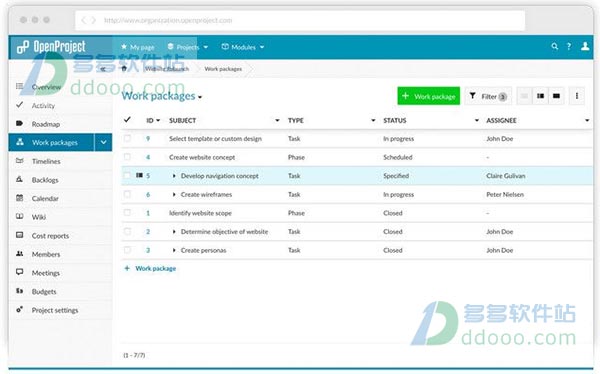Click "Claire Gulivan" assignee cell
The image size is (600, 374).
(x=505, y=176)
